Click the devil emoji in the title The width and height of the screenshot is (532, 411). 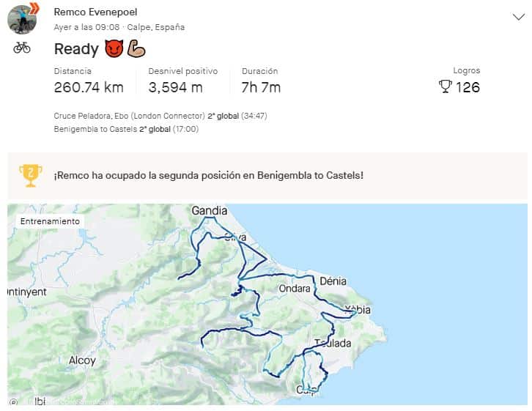tap(114, 50)
